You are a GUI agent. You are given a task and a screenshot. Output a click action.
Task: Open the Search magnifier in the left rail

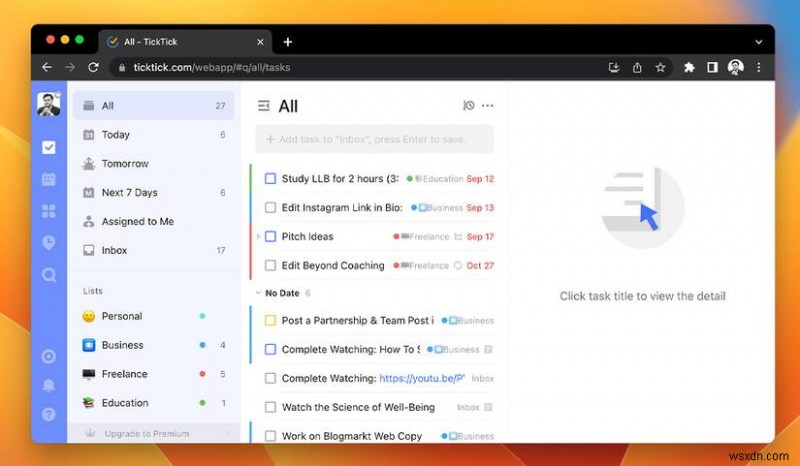48,275
